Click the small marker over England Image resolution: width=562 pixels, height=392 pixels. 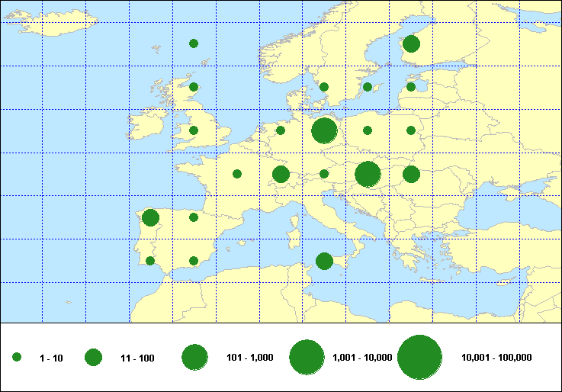pos(194,130)
